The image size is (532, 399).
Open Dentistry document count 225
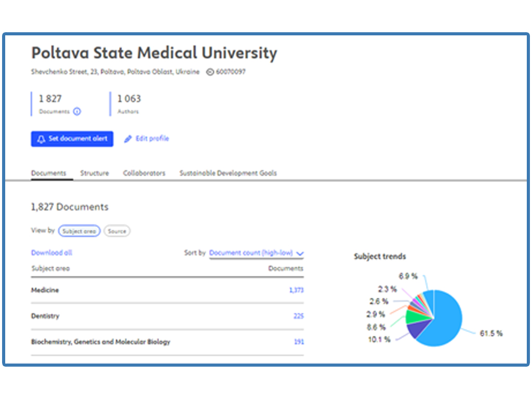point(299,316)
